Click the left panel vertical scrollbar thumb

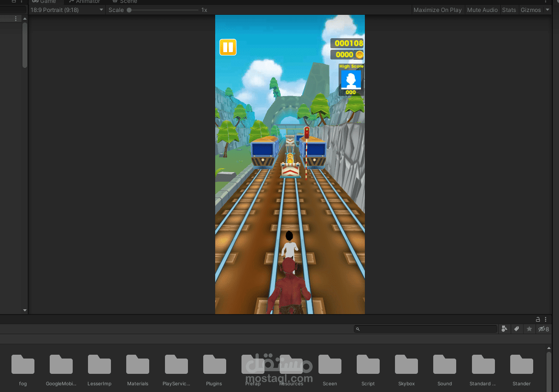[24, 45]
